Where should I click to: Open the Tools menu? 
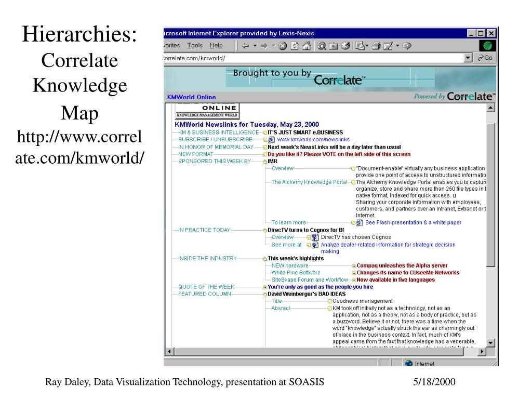click(x=194, y=46)
